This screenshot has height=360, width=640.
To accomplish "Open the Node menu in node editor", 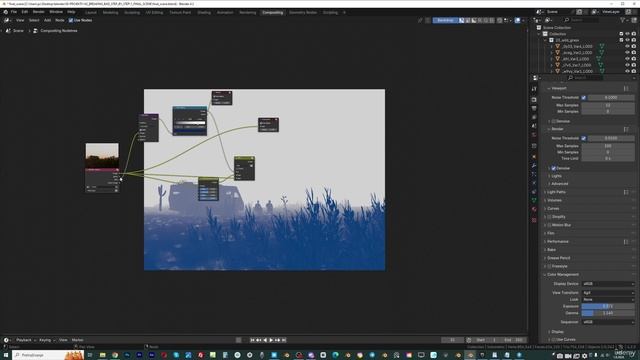I will click(x=60, y=20).
